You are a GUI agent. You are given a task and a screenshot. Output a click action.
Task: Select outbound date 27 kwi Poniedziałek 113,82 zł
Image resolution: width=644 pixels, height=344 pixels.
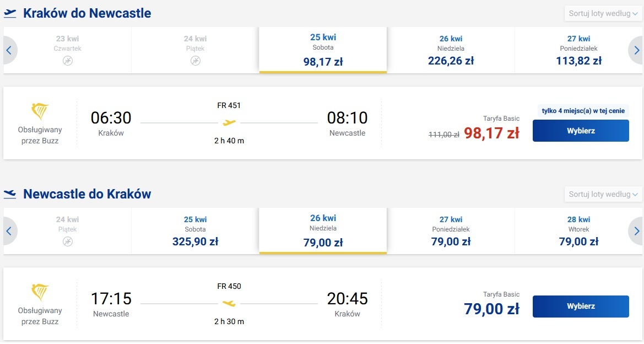(578, 51)
